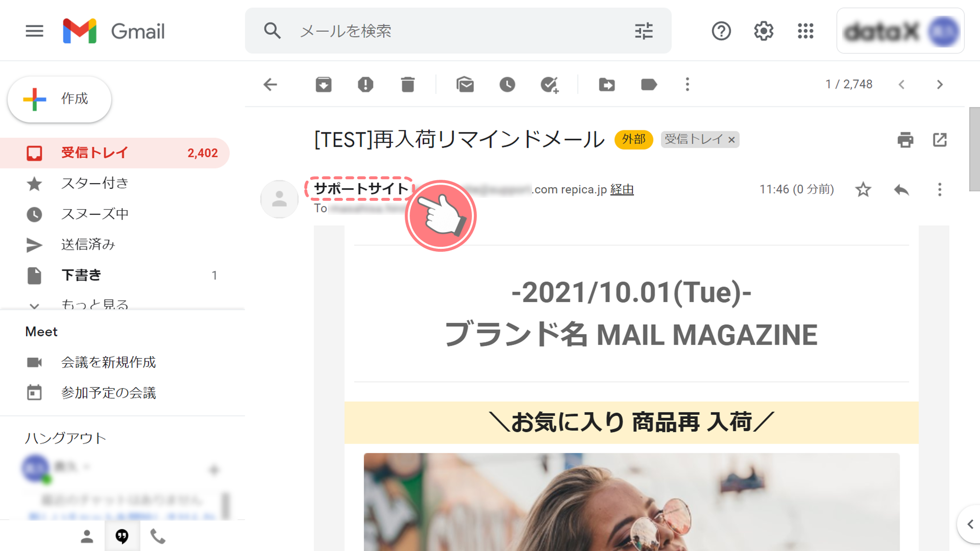Click the 外部 external tag
This screenshot has width=980, height=551.
coord(634,140)
